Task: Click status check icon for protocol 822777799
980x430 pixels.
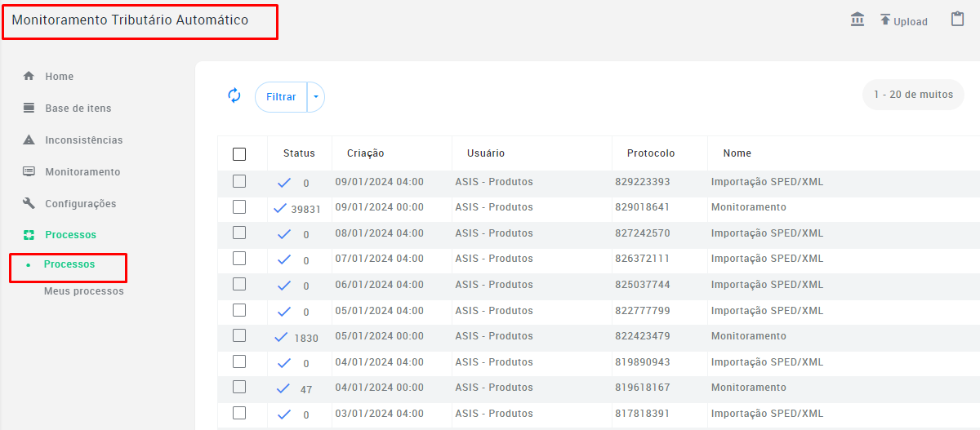Action: pos(284,312)
